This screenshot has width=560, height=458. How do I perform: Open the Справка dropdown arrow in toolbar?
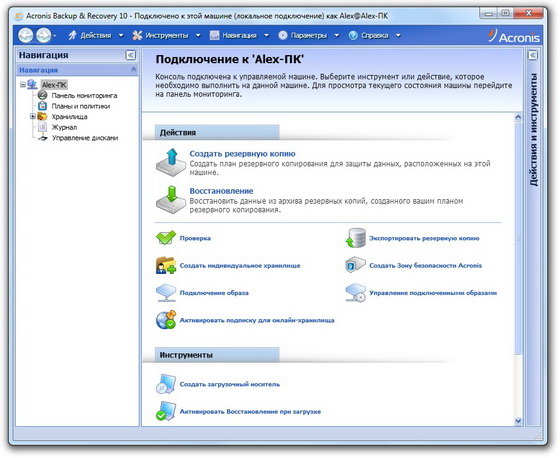[x=399, y=35]
